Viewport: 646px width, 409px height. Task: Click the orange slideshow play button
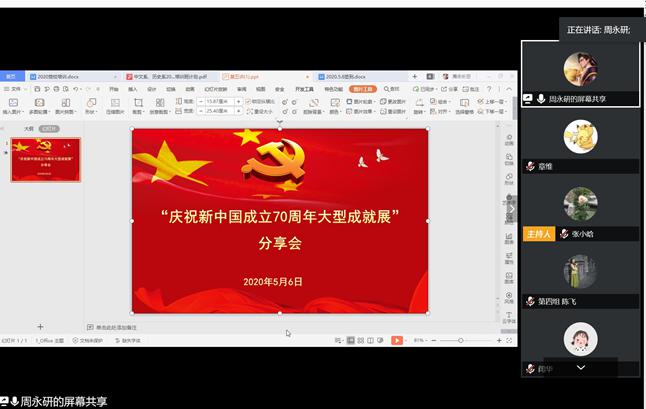point(397,340)
